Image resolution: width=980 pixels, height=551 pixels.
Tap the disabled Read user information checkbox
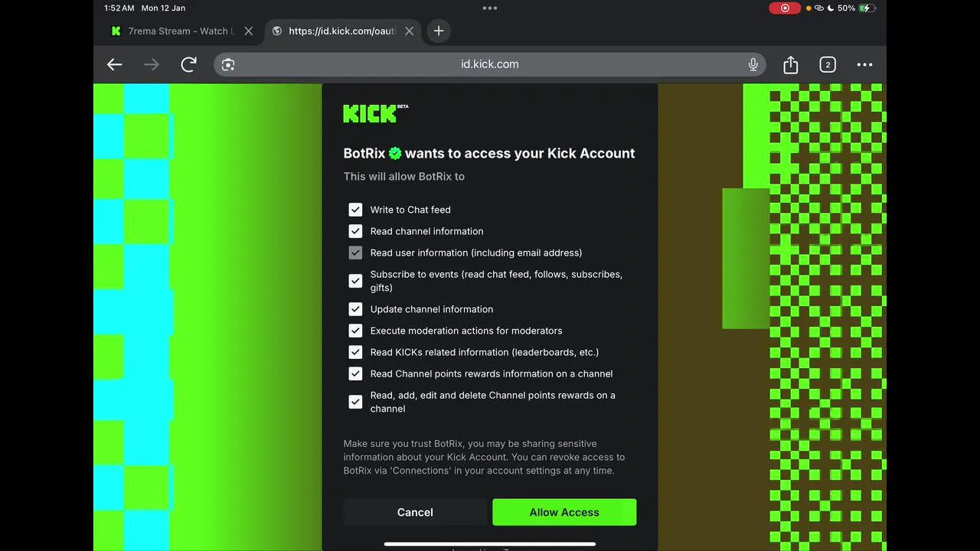pyautogui.click(x=355, y=253)
